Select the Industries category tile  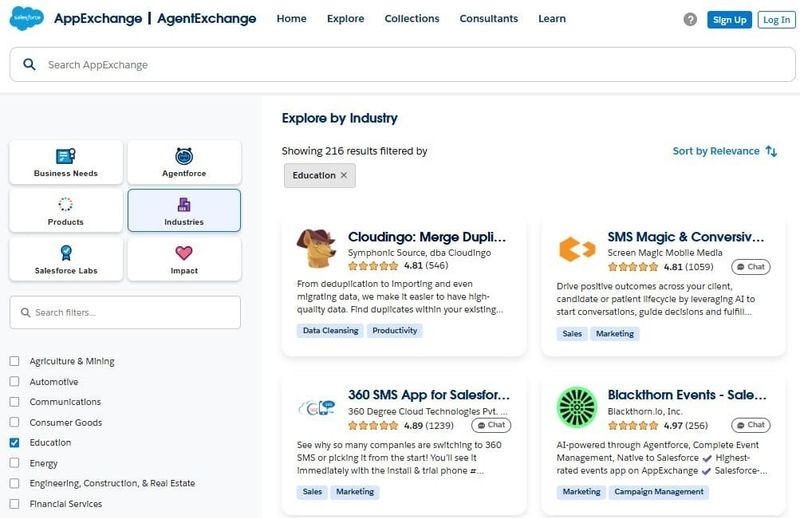tap(184, 210)
